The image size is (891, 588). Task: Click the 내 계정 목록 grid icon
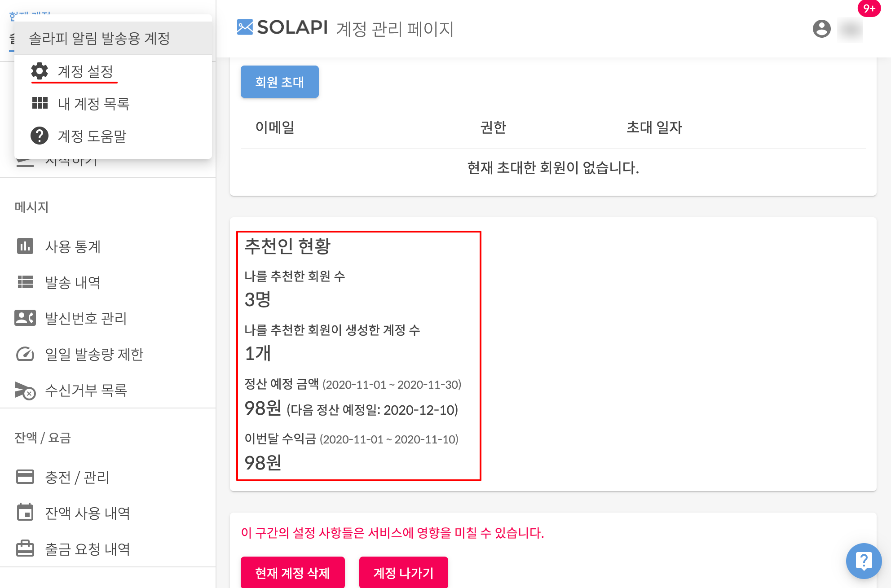[x=40, y=103]
